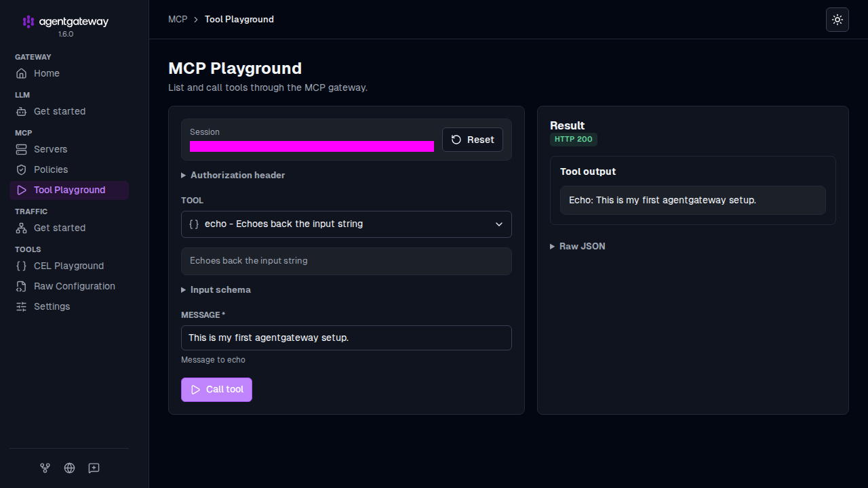
Task: Click the MCP breadcrumb link
Action: point(178,19)
